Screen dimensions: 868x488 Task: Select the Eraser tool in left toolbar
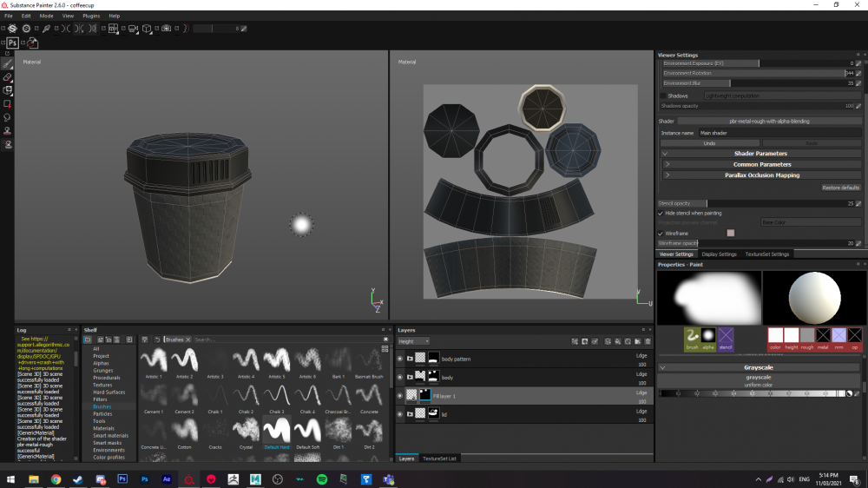point(7,77)
